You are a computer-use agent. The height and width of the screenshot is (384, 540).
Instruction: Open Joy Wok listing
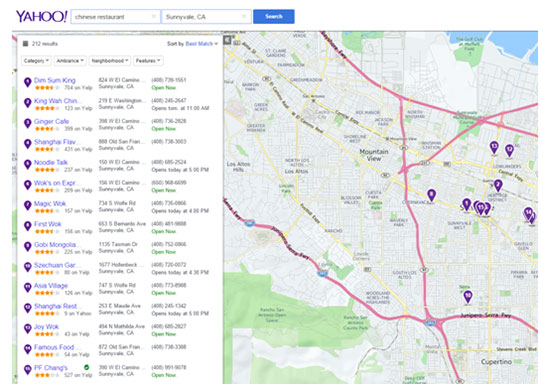(x=46, y=326)
